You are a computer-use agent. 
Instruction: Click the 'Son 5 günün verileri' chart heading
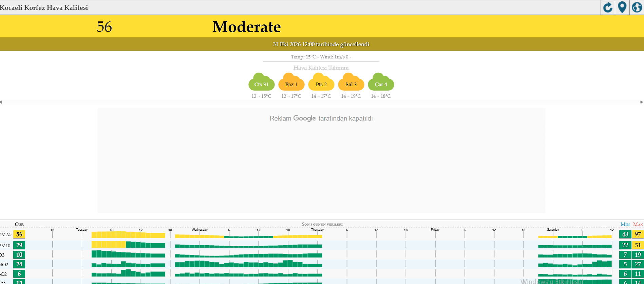322,224
